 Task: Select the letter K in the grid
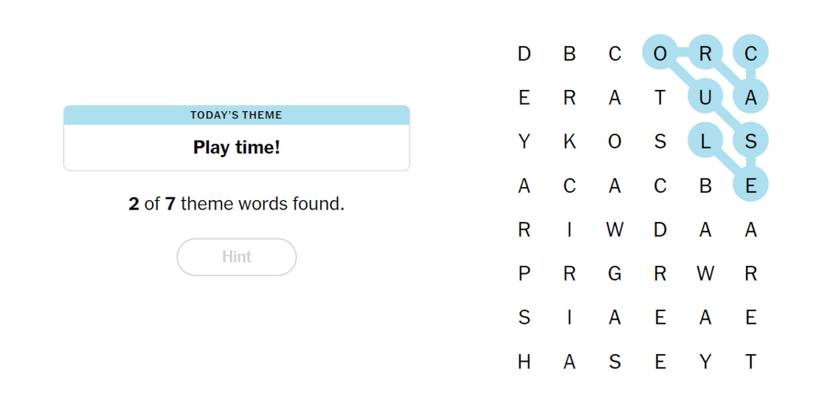coord(569,141)
